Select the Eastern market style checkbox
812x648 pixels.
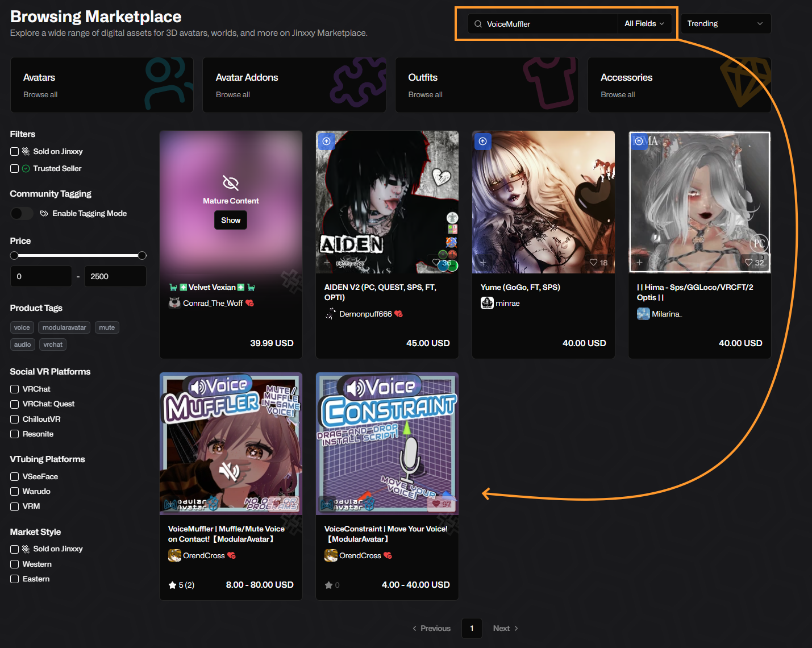pos(15,579)
